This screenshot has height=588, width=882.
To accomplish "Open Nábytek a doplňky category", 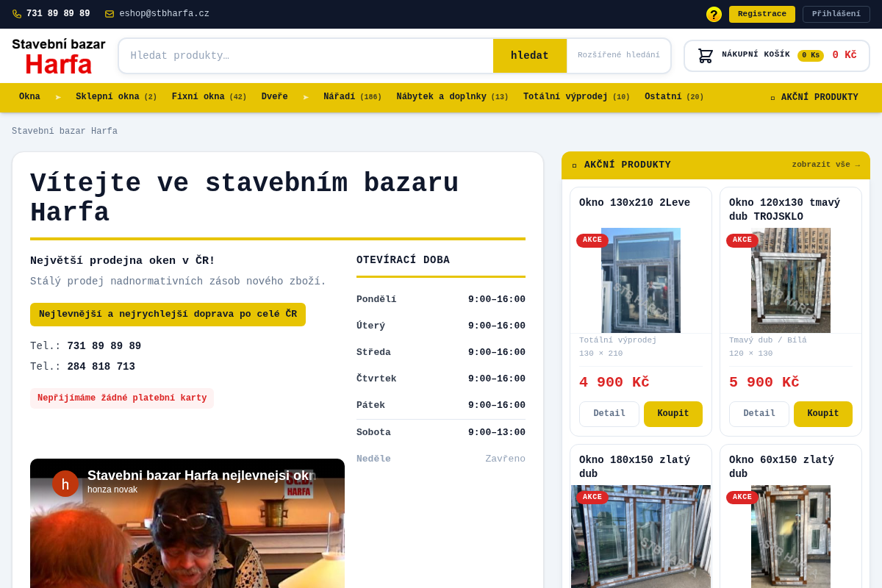I will pos(453,97).
